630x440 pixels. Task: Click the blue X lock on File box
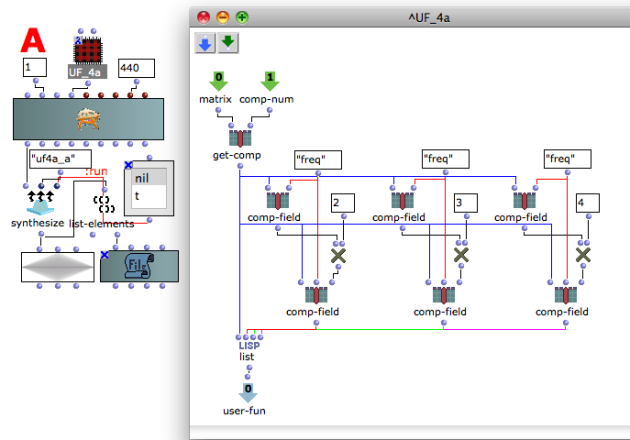coord(104,255)
